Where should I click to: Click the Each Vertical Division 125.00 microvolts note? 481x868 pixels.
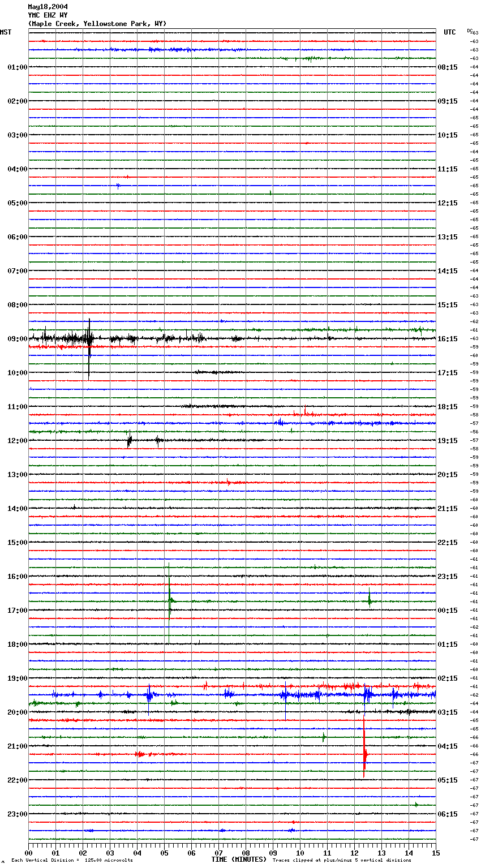[x=72, y=861]
